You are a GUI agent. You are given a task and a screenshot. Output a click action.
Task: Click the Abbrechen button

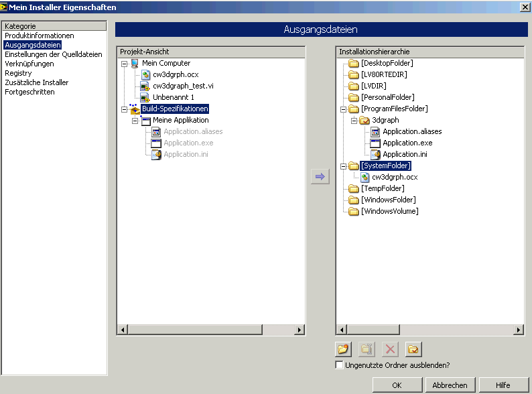(x=450, y=385)
